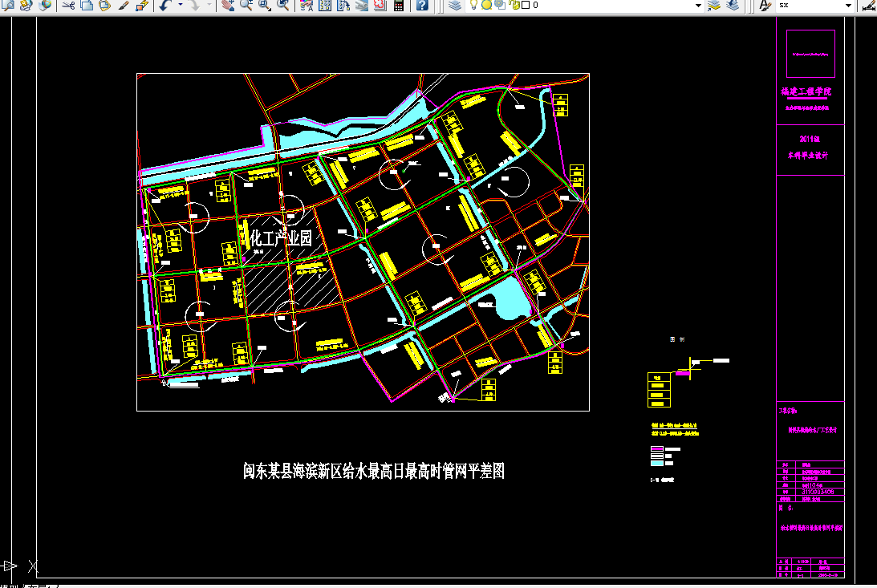Screen dimensions: 877x588
Task: Click the Publish toolbar icon
Action: pos(26,5)
